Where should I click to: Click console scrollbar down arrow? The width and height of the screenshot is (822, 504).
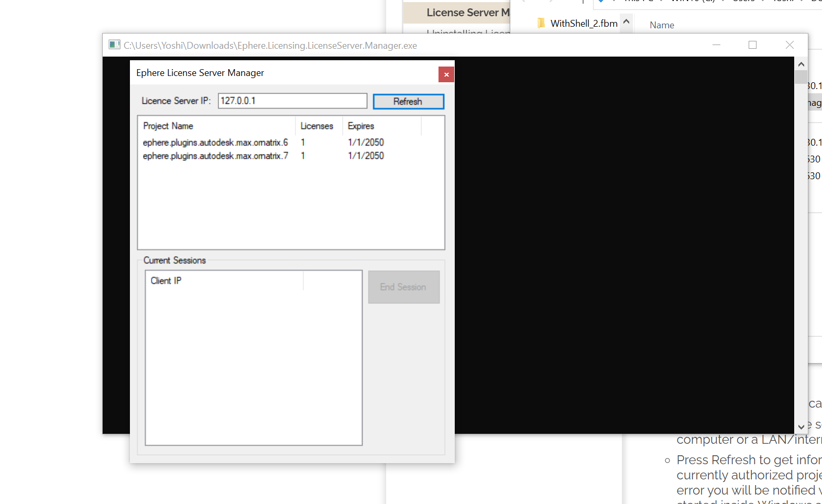801,426
